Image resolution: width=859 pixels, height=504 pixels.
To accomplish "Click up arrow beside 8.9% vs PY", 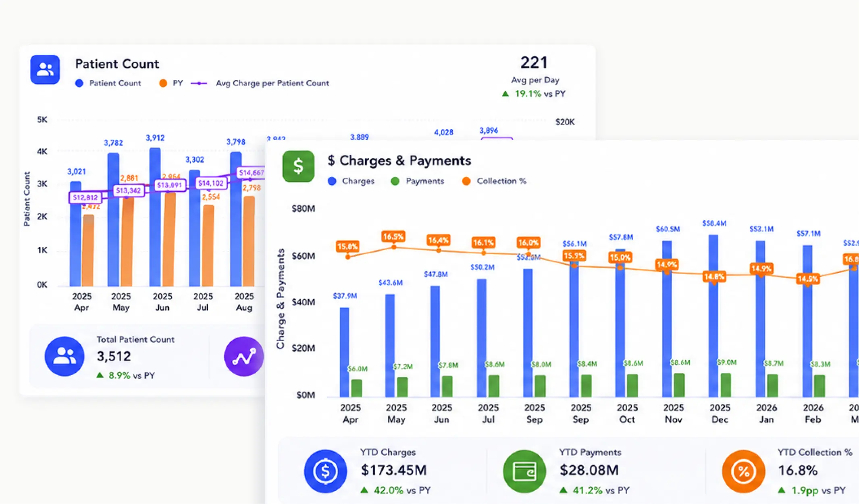I will click(x=100, y=375).
